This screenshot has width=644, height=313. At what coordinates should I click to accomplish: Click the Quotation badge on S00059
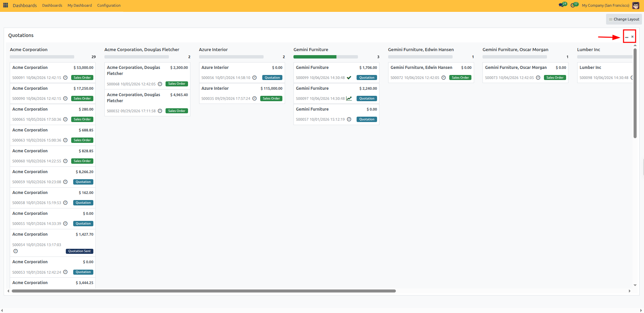83,182
